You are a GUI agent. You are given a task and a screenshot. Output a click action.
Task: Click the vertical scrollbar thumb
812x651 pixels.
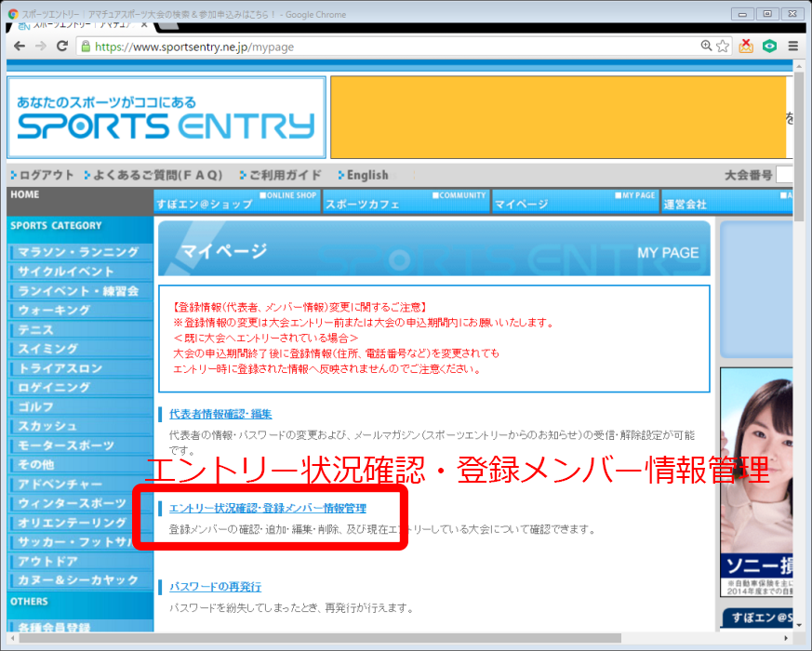pyautogui.click(x=799, y=145)
